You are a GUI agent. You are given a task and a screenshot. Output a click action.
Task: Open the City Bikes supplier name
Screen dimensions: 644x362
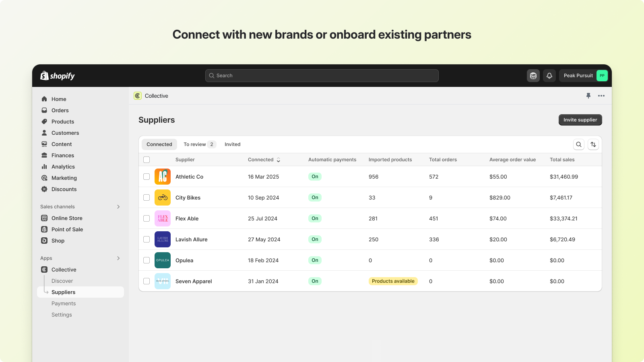click(188, 197)
